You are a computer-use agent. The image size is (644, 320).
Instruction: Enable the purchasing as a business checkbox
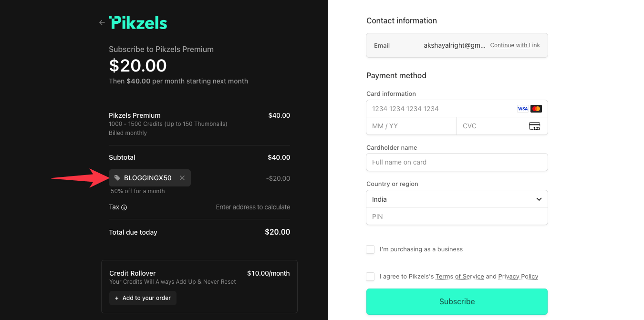(370, 249)
